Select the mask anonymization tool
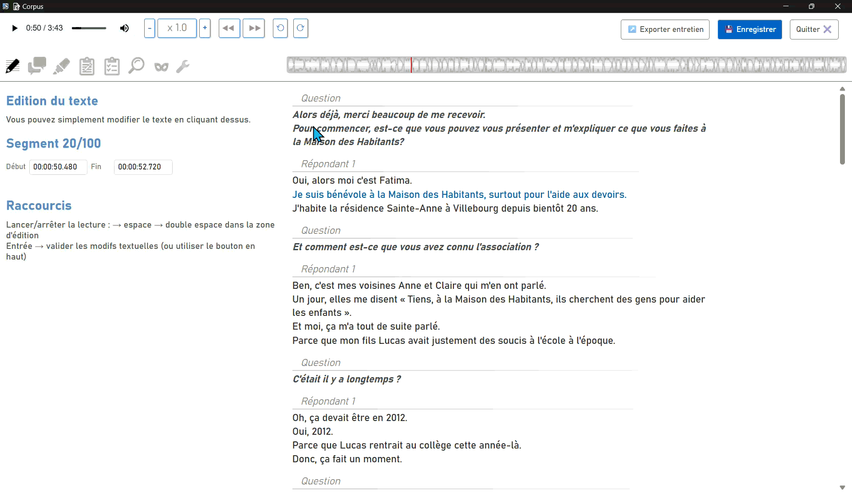The width and height of the screenshot is (852, 504). click(x=162, y=67)
